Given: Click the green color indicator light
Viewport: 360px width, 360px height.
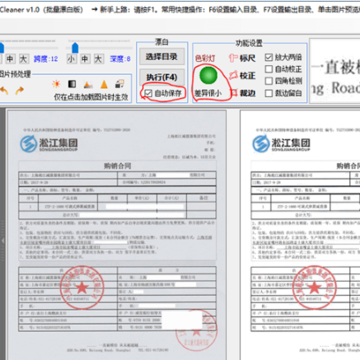Looking at the screenshot, I should [x=208, y=75].
